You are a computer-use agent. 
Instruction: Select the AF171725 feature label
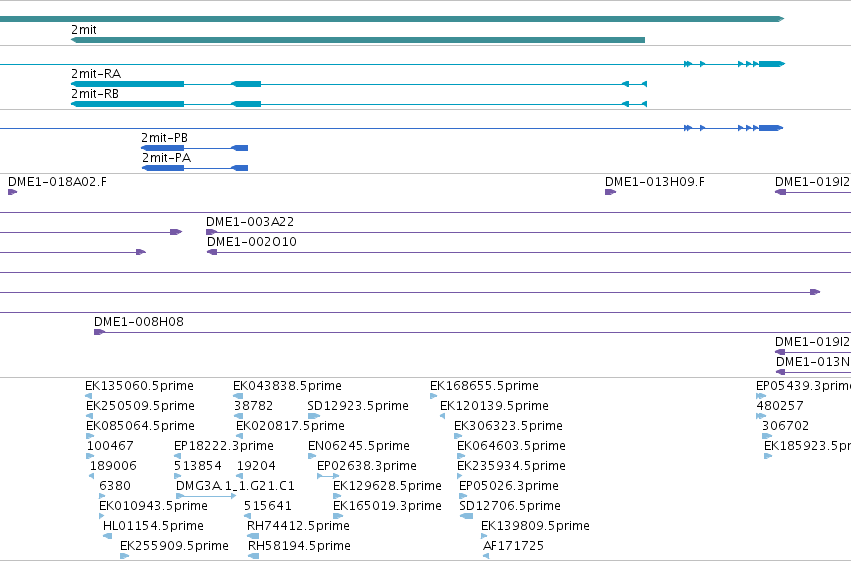(513, 546)
